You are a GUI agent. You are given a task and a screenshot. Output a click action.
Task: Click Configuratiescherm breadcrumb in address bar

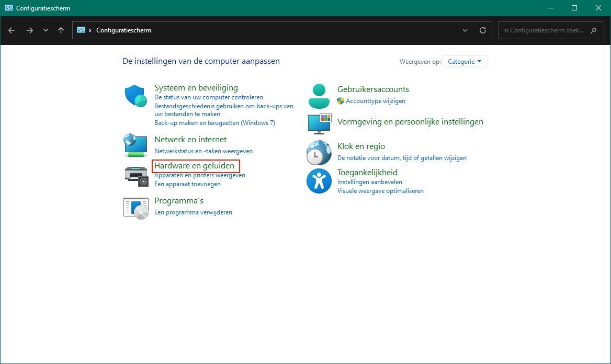[x=123, y=30]
